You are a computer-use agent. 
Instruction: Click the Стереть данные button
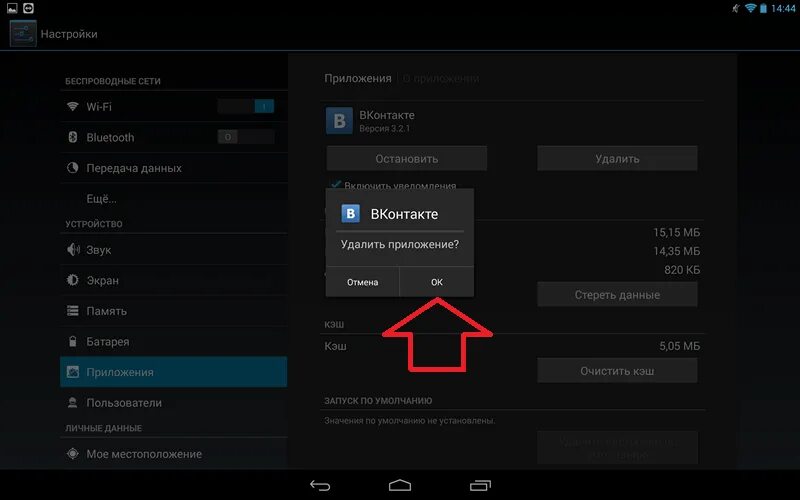tap(617, 294)
